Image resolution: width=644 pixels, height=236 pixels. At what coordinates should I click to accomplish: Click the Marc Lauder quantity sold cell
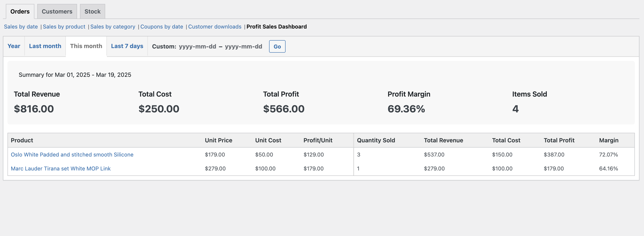pos(358,169)
